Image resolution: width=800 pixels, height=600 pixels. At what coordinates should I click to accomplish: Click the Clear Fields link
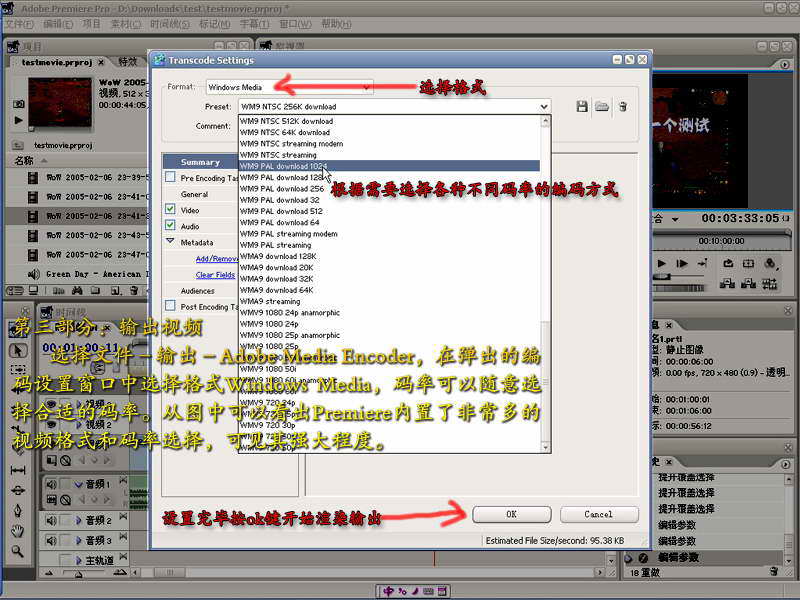[x=215, y=274]
